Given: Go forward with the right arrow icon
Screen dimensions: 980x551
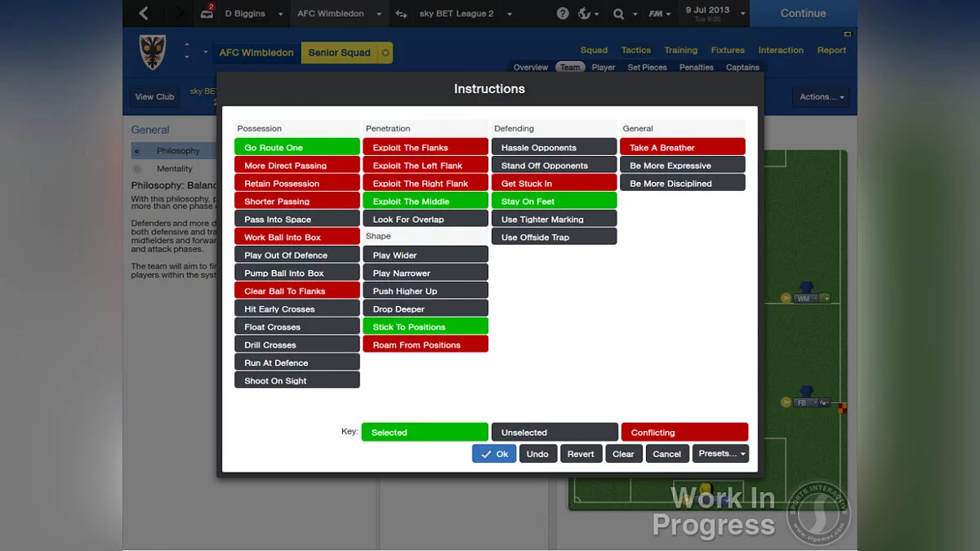Looking at the screenshot, I should pyautogui.click(x=180, y=13).
